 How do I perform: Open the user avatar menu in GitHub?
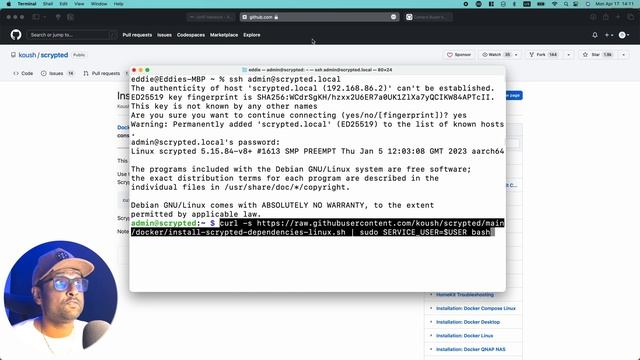pyautogui.click(x=624, y=35)
